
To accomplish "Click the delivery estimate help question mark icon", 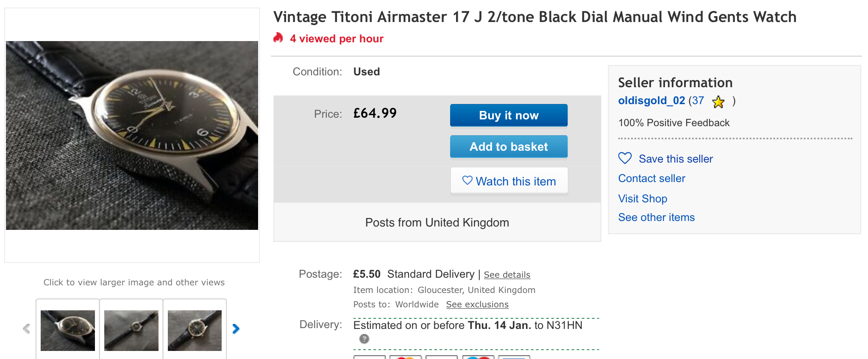I will pyautogui.click(x=364, y=339).
